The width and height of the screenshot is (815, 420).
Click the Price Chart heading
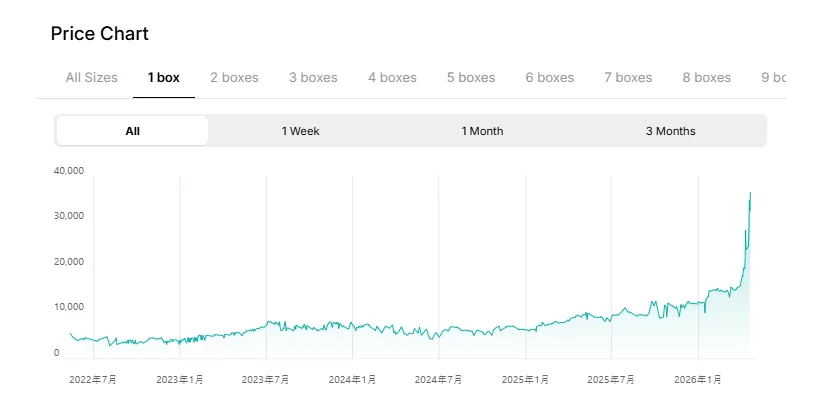point(99,34)
